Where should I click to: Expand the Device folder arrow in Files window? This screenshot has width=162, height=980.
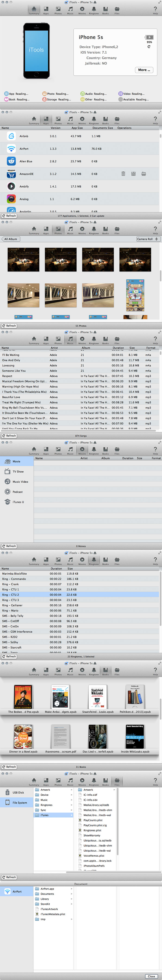[71, 795]
